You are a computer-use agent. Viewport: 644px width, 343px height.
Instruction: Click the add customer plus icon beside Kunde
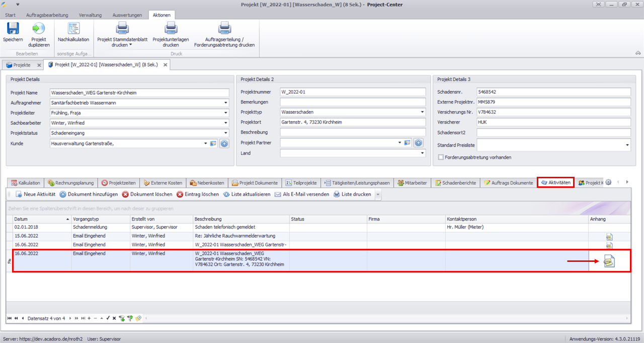[224, 144]
